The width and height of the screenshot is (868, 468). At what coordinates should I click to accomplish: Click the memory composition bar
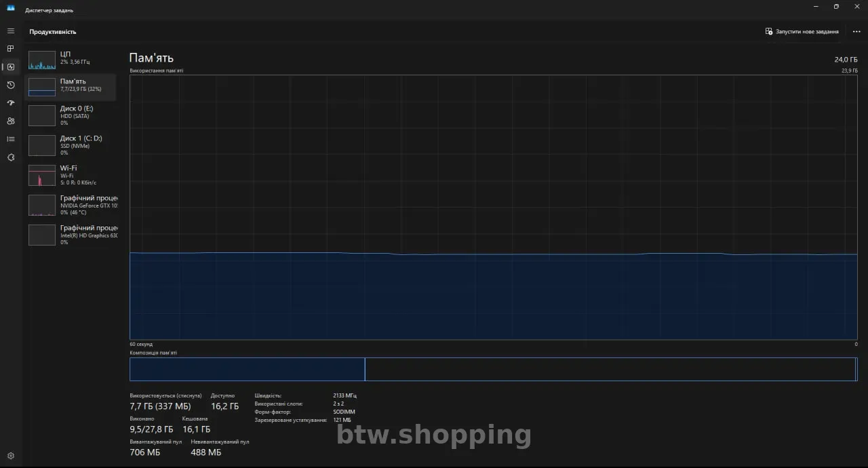point(493,369)
